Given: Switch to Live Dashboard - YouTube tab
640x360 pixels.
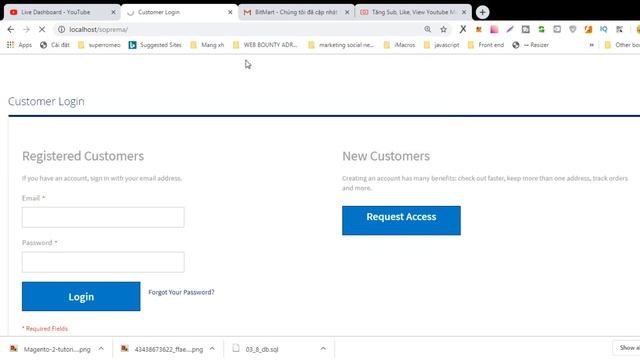Looking at the screenshot, I should tap(61, 12).
